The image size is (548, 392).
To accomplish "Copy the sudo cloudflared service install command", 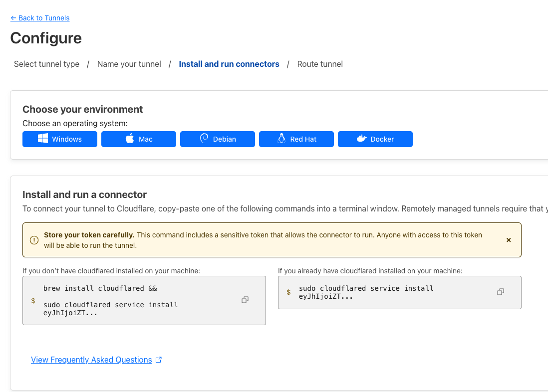I will (501, 292).
